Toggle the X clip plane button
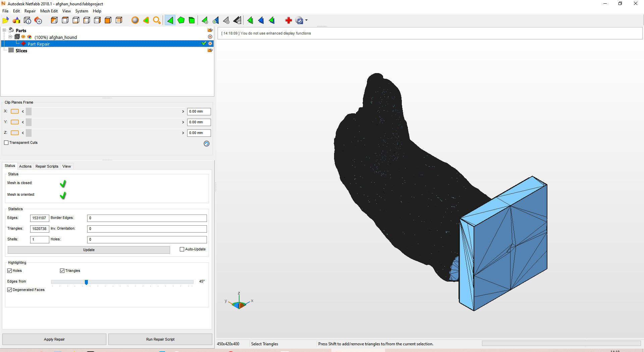644x352 pixels. 15,111
